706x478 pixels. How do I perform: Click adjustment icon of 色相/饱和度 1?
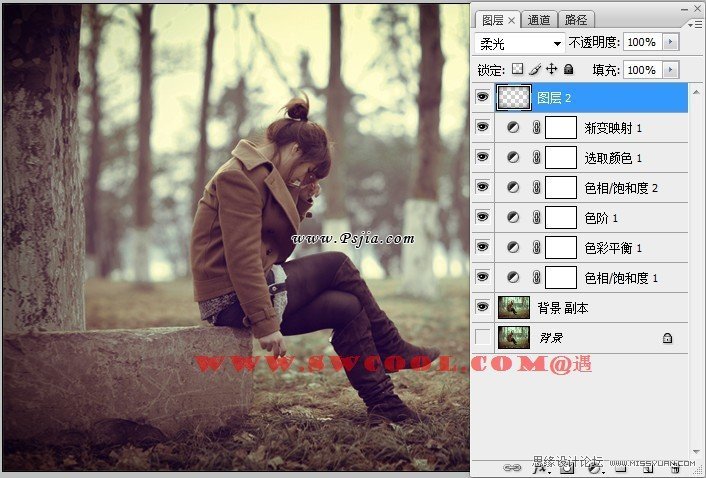point(513,278)
